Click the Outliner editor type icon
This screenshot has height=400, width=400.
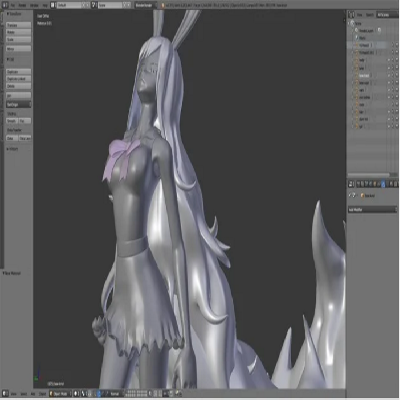point(351,15)
